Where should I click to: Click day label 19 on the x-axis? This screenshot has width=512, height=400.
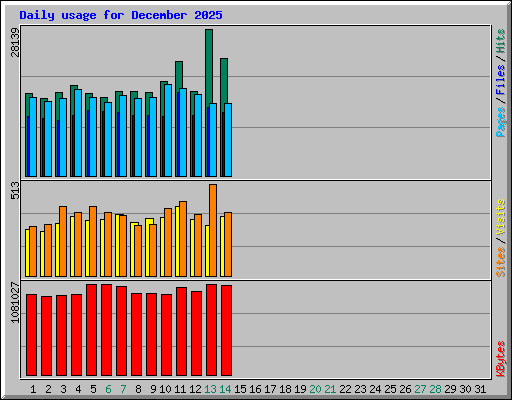300,389
